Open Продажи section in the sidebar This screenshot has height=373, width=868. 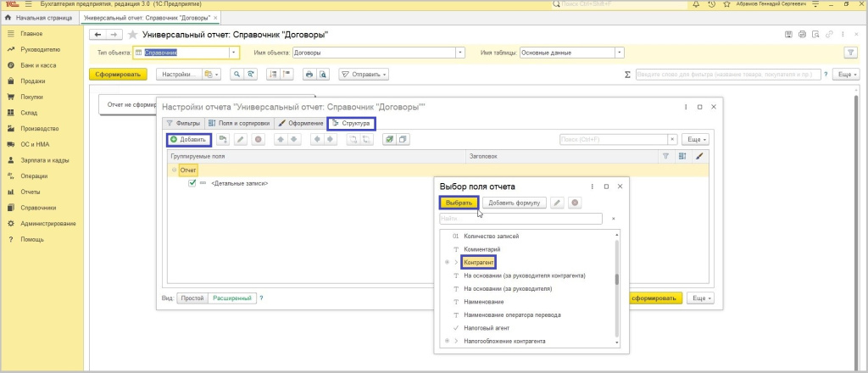click(33, 81)
